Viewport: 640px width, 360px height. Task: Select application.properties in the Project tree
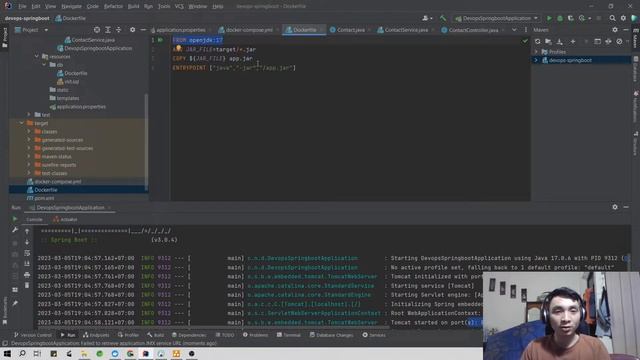pos(78,107)
